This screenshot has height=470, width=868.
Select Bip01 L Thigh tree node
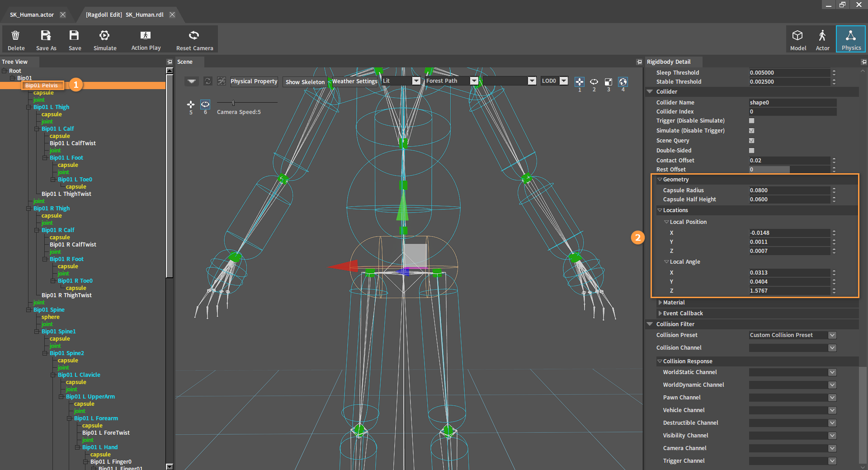(51, 107)
